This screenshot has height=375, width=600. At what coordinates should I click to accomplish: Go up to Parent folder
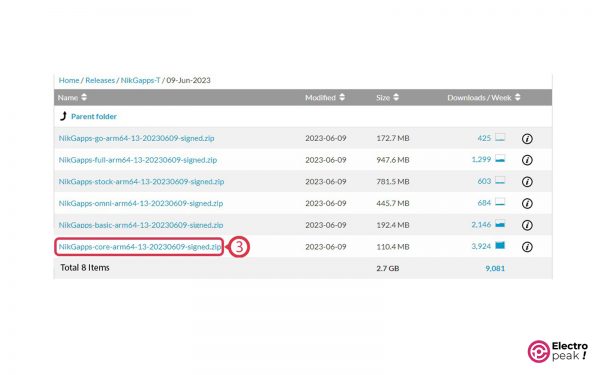(93, 116)
